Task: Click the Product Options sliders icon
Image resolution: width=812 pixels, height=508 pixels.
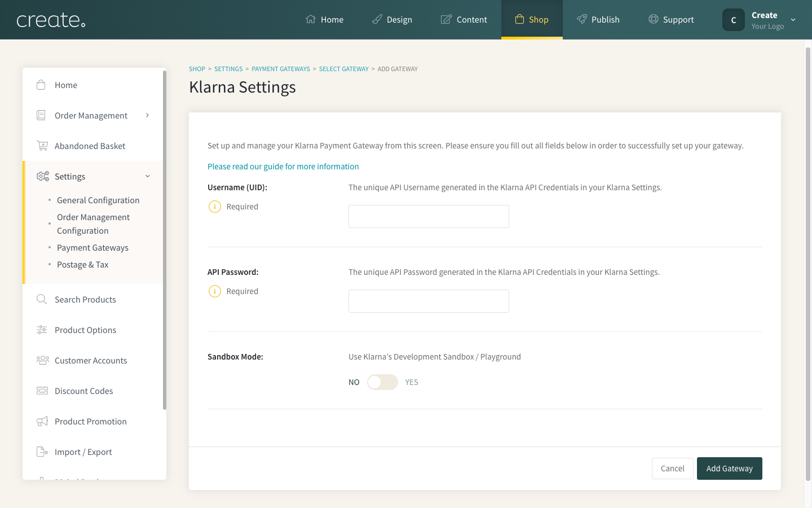Action: click(42, 330)
